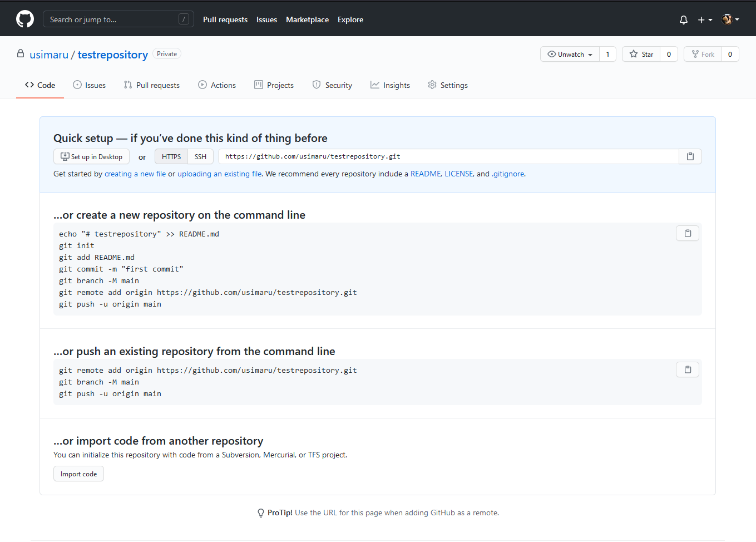Open the stargazers count beside Star
This screenshot has height=542, width=756.
(669, 54)
